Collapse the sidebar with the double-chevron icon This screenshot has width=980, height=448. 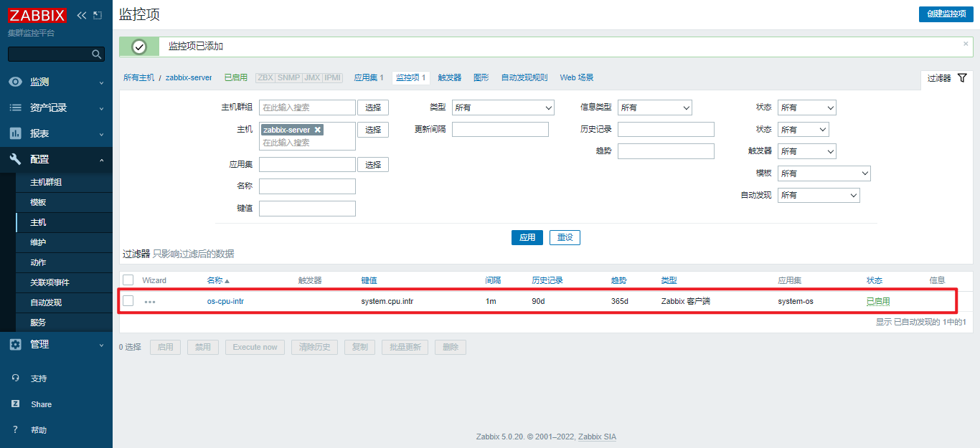[82, 15]
